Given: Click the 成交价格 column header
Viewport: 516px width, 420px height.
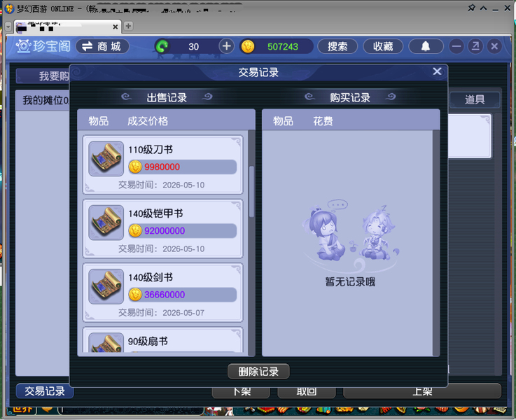Looking at the screenshot, I should (148, 121).
